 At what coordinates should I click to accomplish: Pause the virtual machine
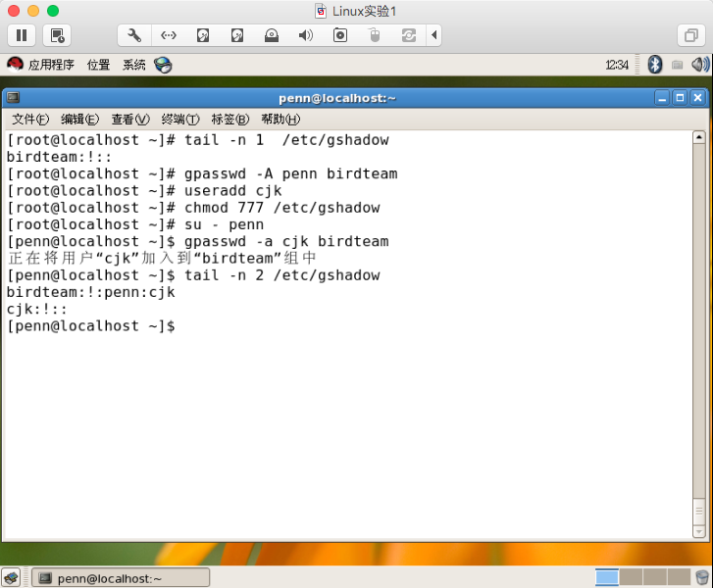[21, 35]
